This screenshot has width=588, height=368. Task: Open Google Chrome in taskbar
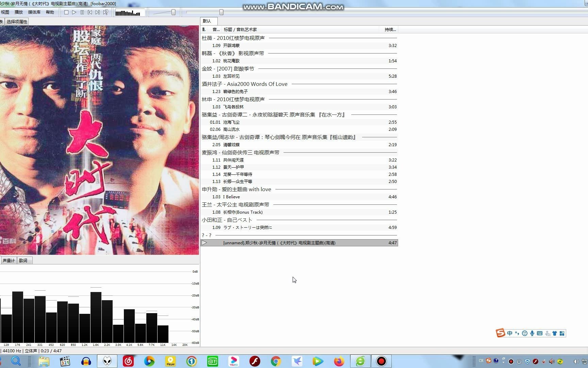[276, 361]
